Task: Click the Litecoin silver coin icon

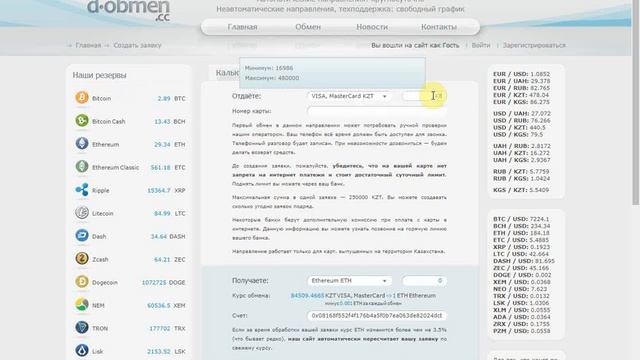Action: click(x=82, y=213)
